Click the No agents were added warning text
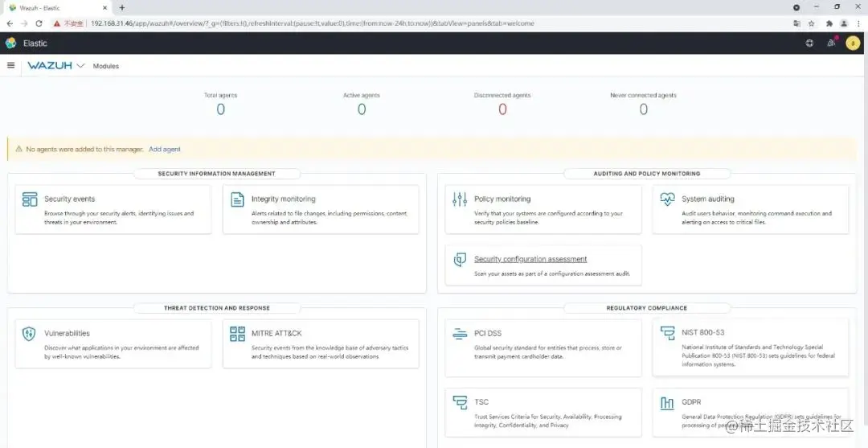The height and width of the screenshot is (448, 868). click(84, 149)
